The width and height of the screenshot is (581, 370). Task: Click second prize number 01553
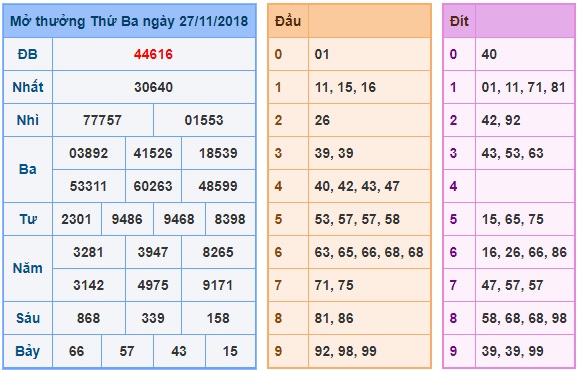pyautogui.click(x=204, y=120)
